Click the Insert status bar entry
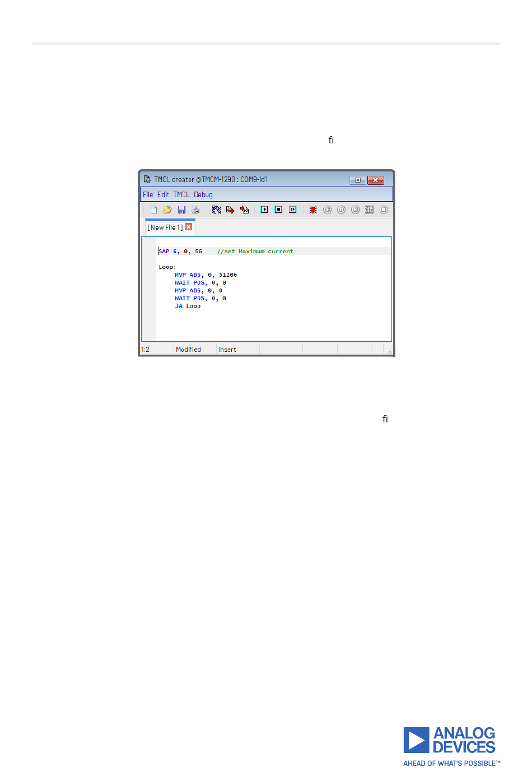Image resolution: width=532 pixels, height=772 pixels. [227, 349]
